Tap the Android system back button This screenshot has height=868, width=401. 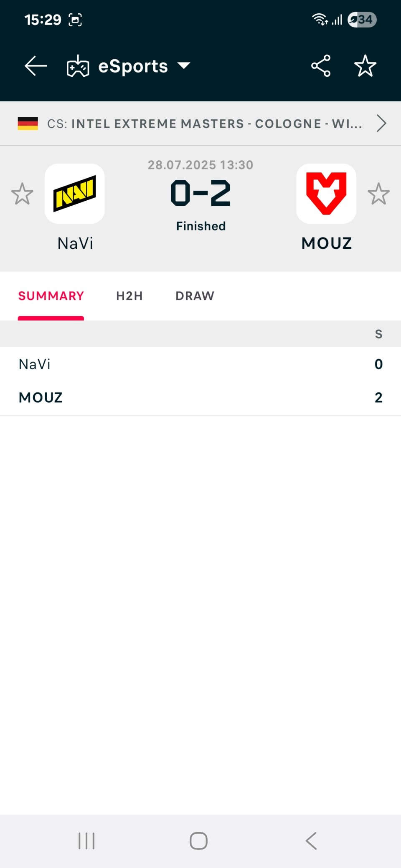pos(311,841)
